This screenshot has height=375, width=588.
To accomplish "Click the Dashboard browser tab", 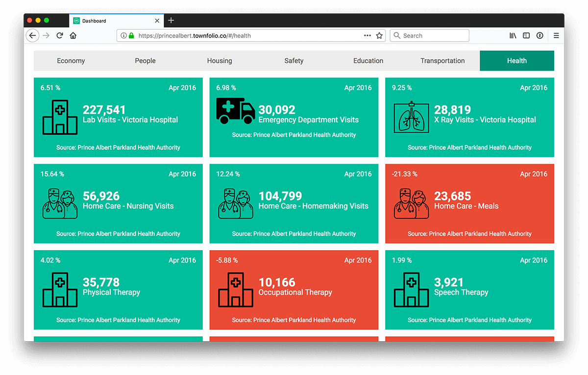I will click(x=117, y=21).
